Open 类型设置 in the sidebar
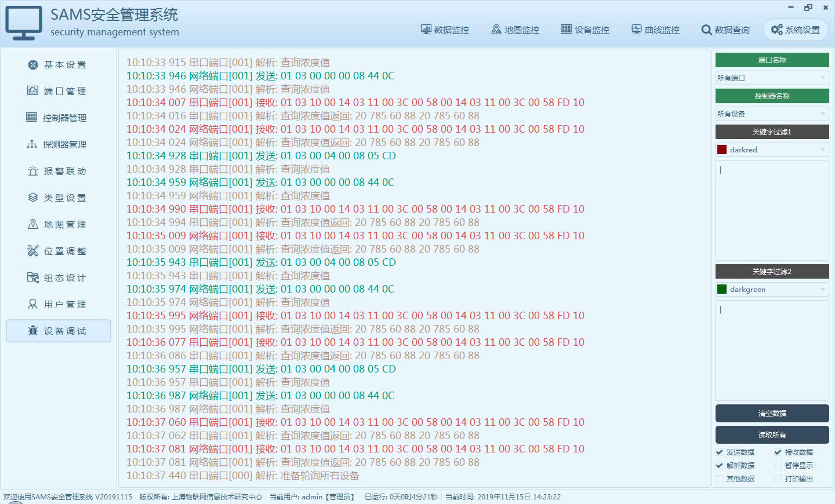 tap(58, 198)
